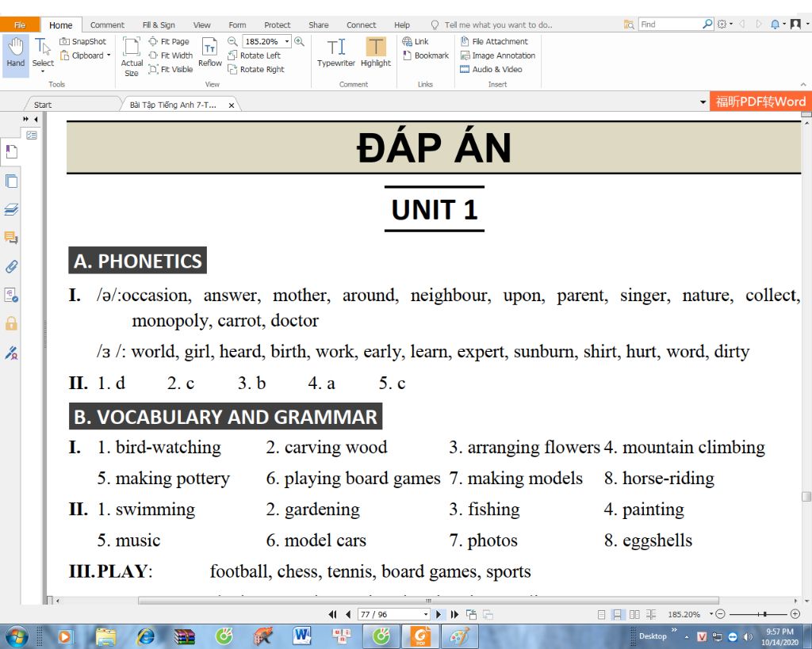Click the search magnifier icon in Find box
The height and width of the screenshot is (649, 812).
coord(707,25)
